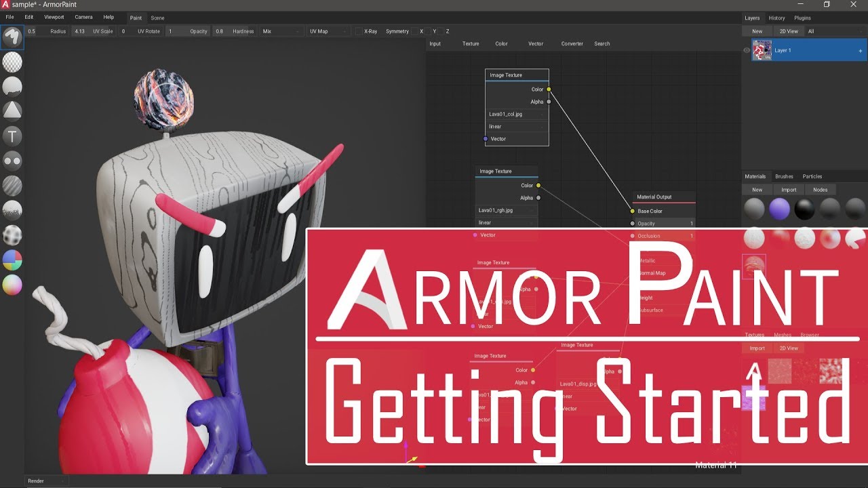Open node Converter category menu

pos(572,43)
